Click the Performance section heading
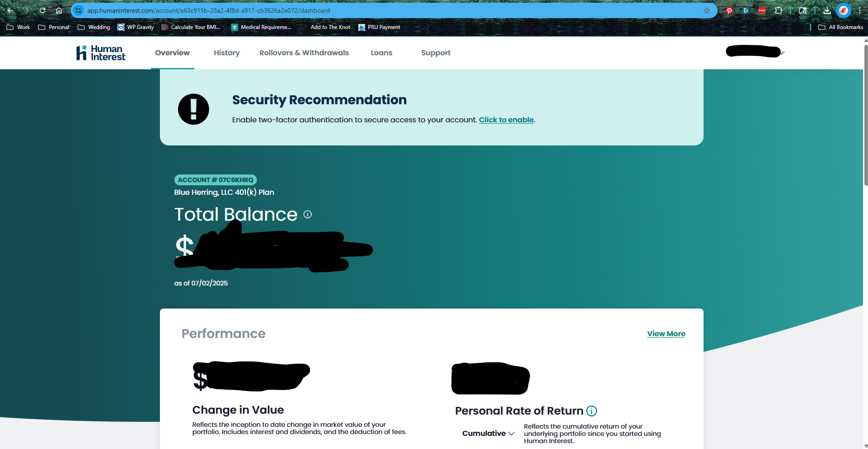This screenshot has height=449, width=868. click(x=223, y=334)
